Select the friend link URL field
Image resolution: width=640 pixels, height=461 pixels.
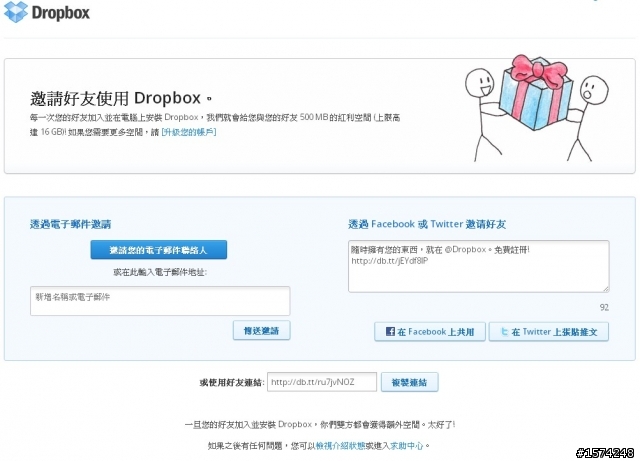pyautogui.click(x=322, y=382)
